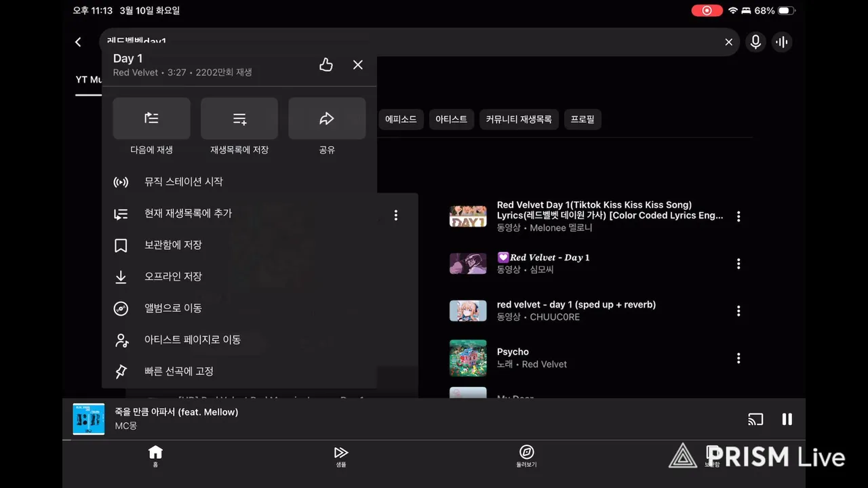This screenshot has width=868, height=488.
Task: Open the 커뮤니티 재생목록 filter chip
Action: coord(519,119)
